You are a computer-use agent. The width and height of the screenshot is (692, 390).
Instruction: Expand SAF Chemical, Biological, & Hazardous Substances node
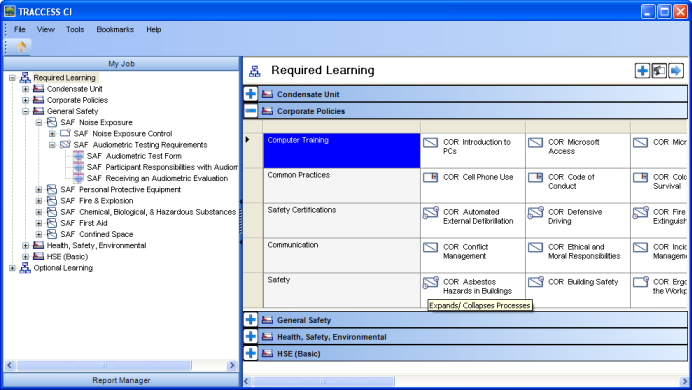point(39,212)
